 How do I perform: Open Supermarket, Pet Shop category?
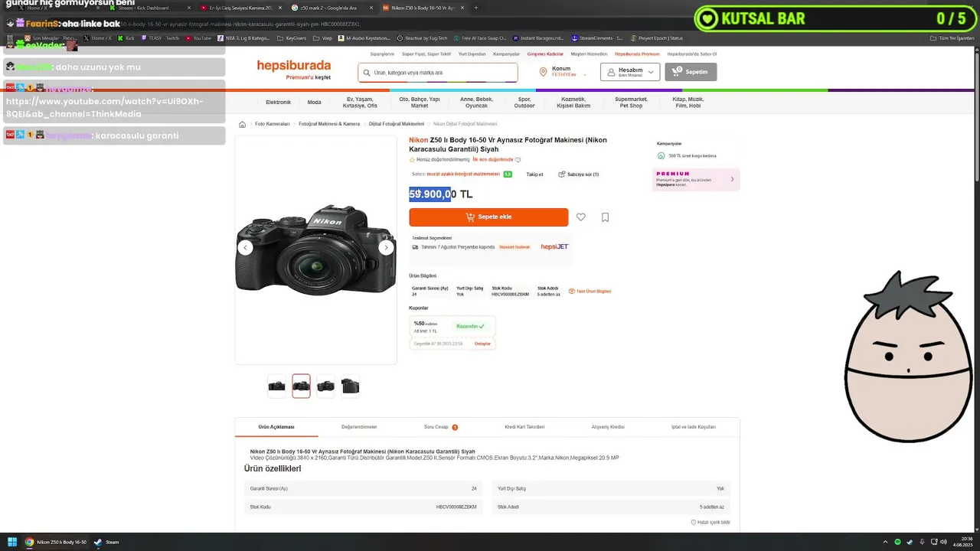coord(631,102)
